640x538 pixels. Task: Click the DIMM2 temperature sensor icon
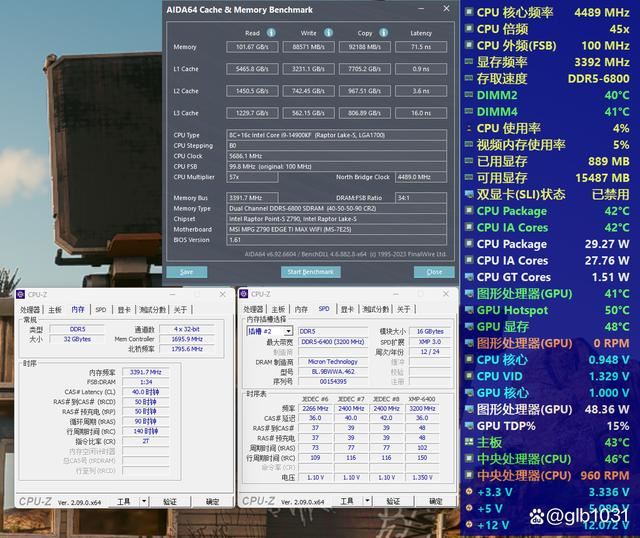pyautogui.click(x=469, y=95)
